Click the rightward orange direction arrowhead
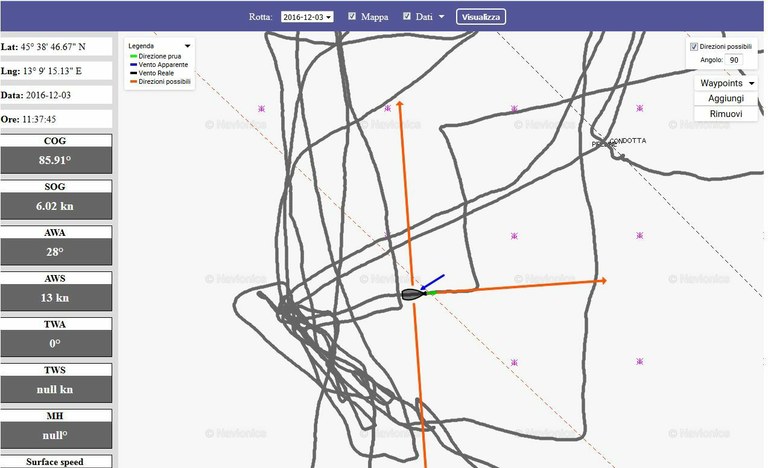 coord(601,281)
